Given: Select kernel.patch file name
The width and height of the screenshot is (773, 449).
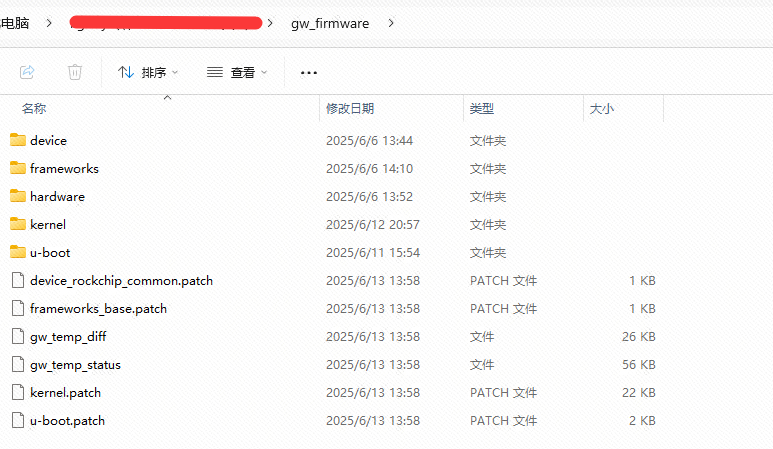Looking at the screenshot, I should point(66,393).
